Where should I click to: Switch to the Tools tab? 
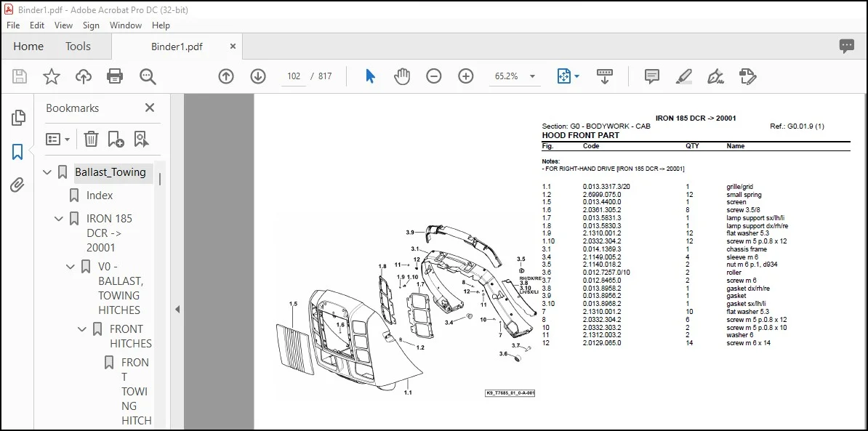(x=78, y=47)
